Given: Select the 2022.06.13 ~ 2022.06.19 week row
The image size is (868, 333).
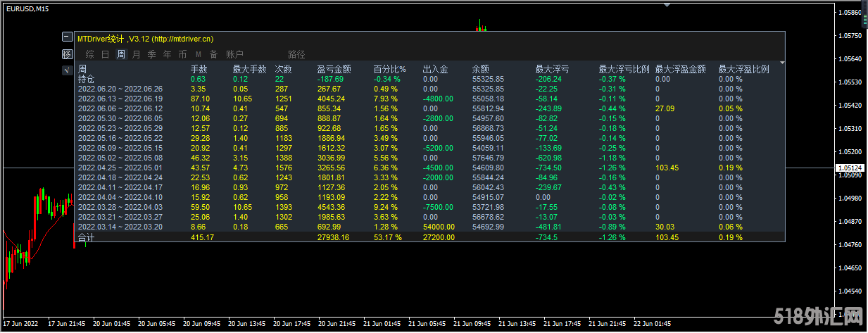Looking at the screenshot, I should [120, 99].
